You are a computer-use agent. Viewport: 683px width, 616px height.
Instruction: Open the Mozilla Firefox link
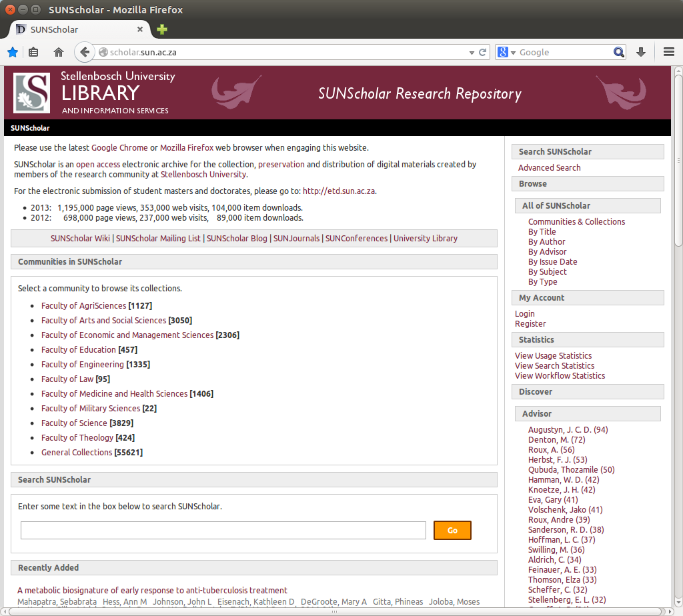pos(187,147)
